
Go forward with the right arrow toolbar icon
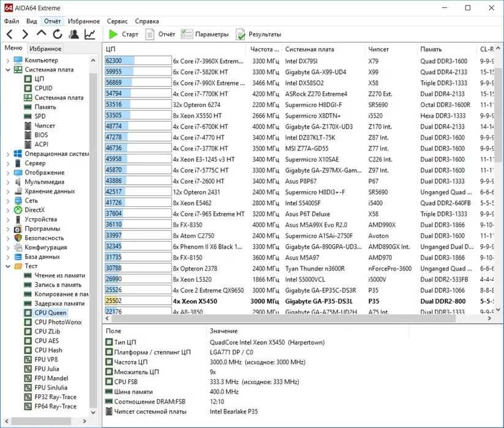tap(25, 34)
